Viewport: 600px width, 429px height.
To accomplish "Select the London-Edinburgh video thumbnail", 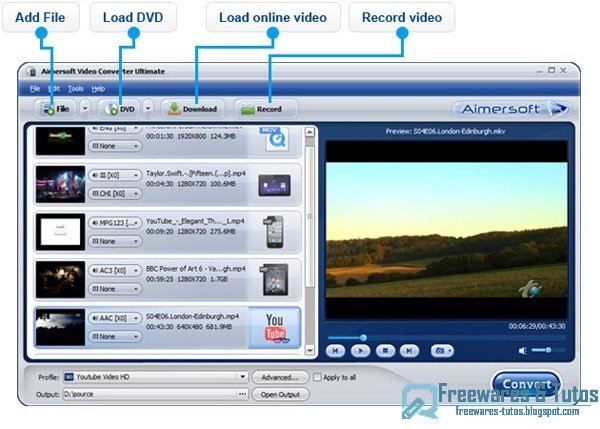I will [x=60, y=327].
